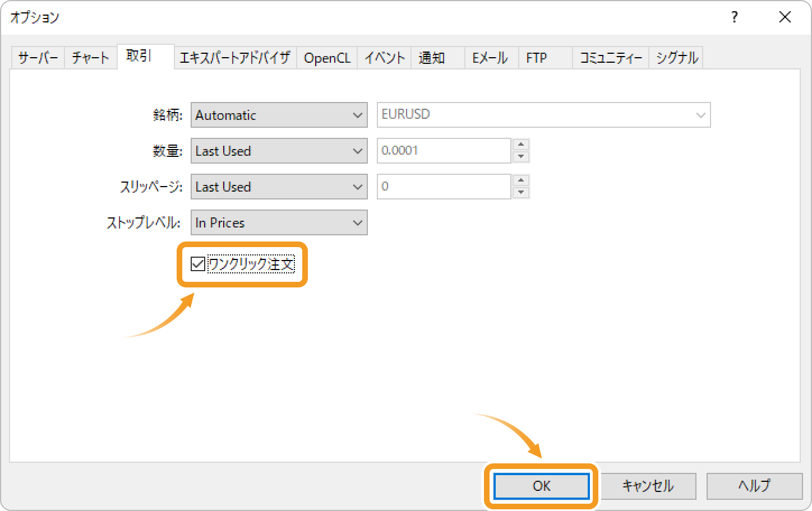
Task: Open the Eメール tab
Action: [492, 58]
